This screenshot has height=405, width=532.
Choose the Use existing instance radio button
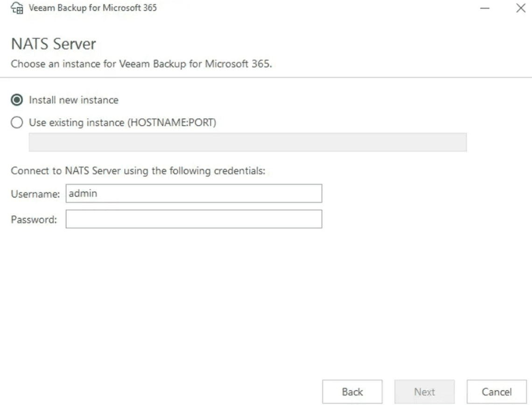click(17, 123)
